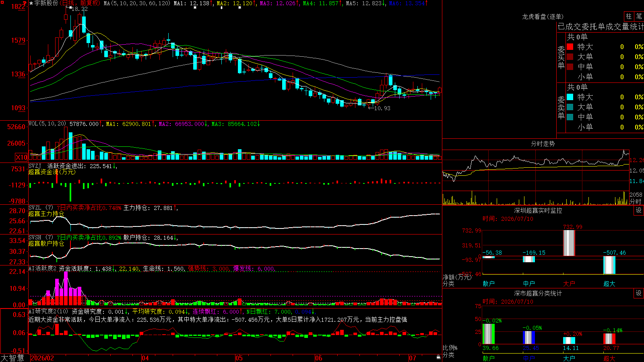644x362 pixels.
Task: Click the teal 中单 swatch under 委卖单
Action: pyautogui.click(x=570, y=117)
